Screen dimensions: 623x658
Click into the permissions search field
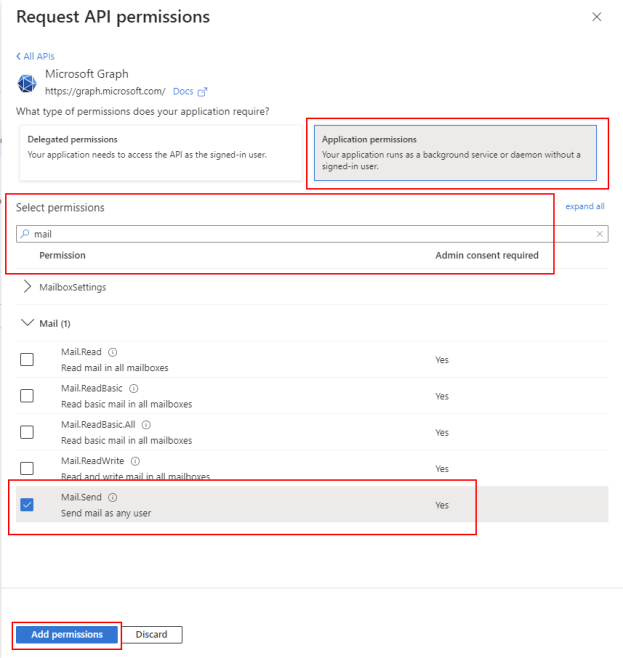click(310, 234)
